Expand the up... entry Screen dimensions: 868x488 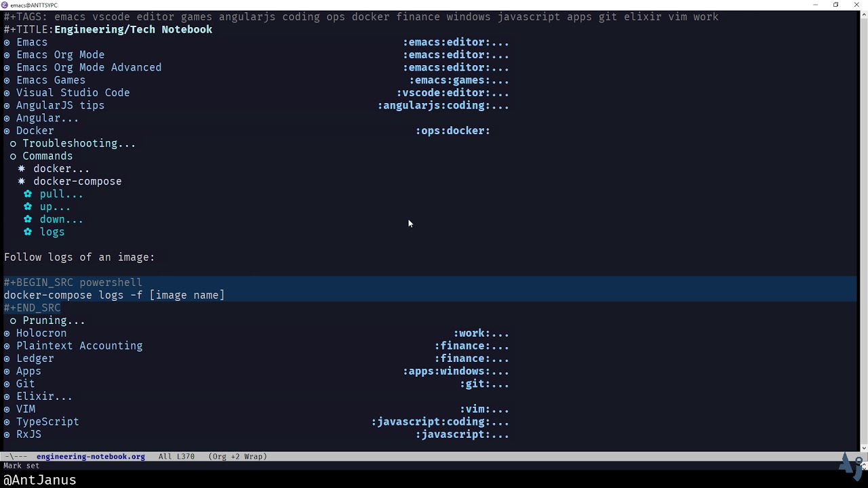click(x=55, y=207)
